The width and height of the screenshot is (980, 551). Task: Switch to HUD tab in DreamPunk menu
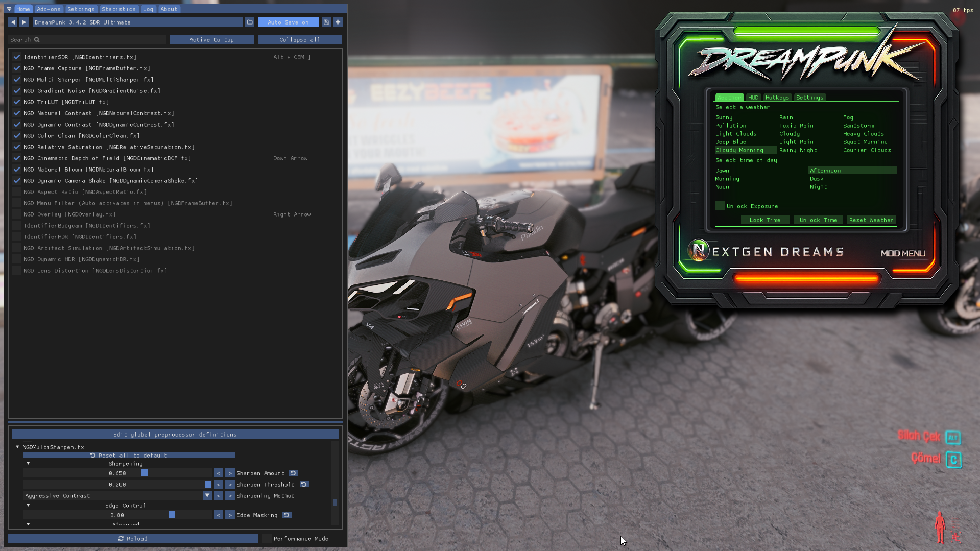click(753, 98)
